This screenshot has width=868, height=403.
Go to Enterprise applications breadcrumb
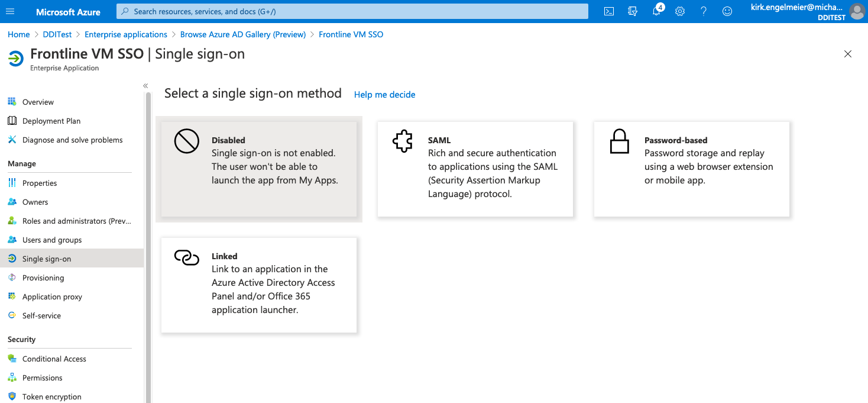point(125,34)
